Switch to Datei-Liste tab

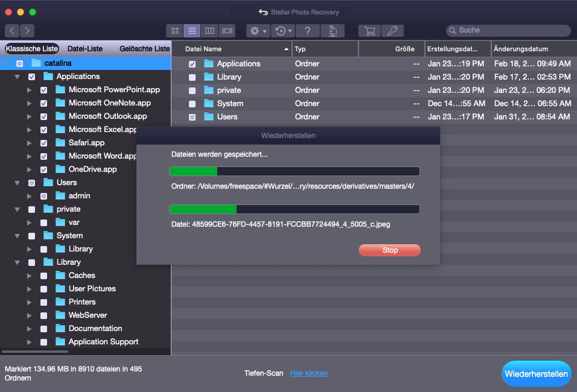[x=85, y=48]
